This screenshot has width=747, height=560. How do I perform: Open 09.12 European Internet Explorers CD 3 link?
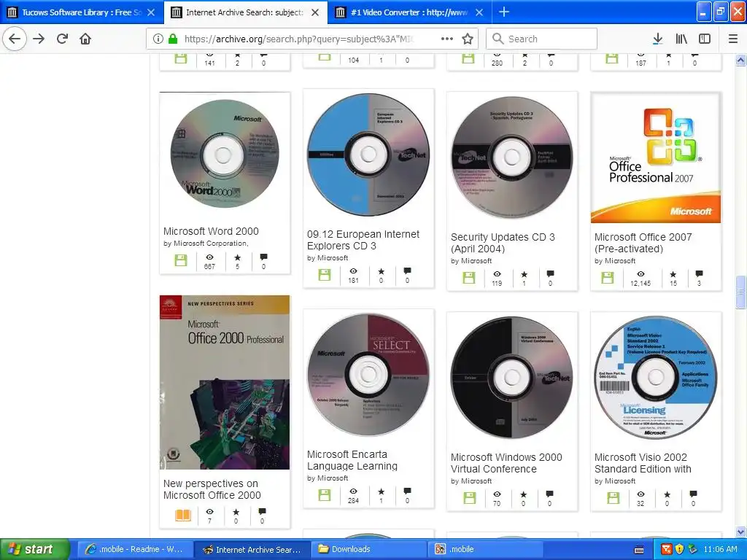363,240
